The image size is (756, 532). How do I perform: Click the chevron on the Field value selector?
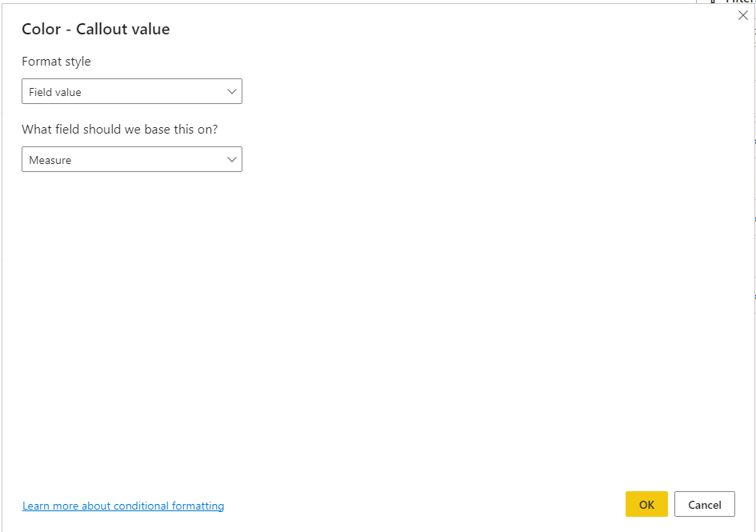pos(231,91)
